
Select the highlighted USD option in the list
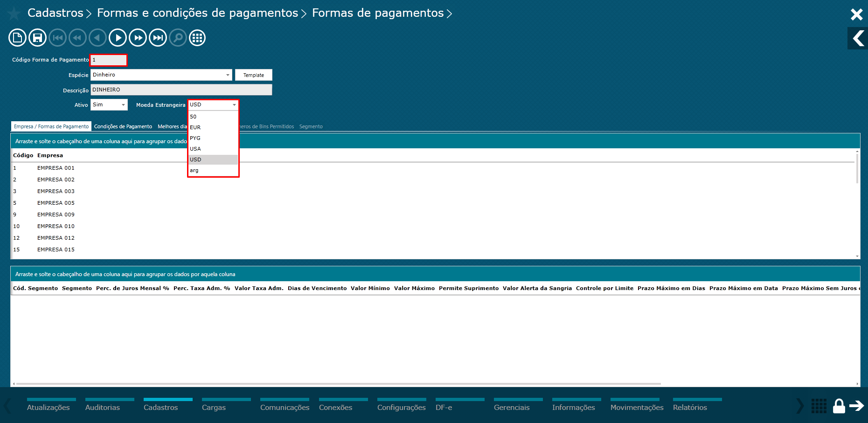tap(213, 159)
